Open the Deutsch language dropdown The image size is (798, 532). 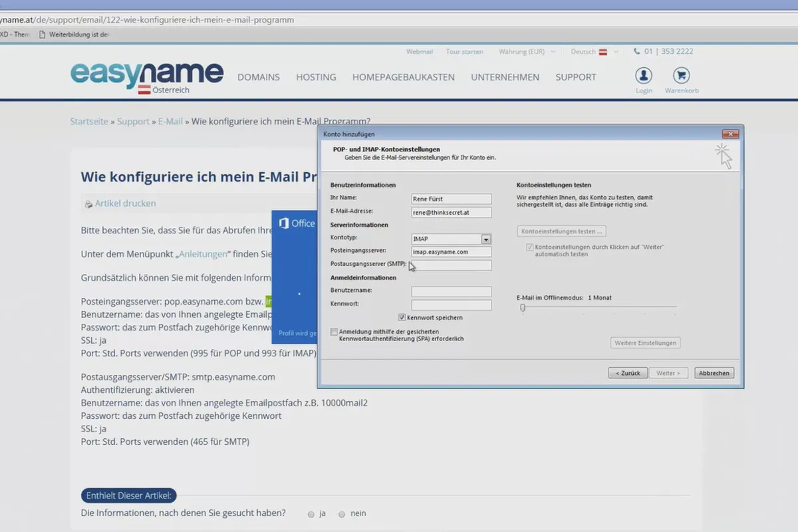coord(594,52)
